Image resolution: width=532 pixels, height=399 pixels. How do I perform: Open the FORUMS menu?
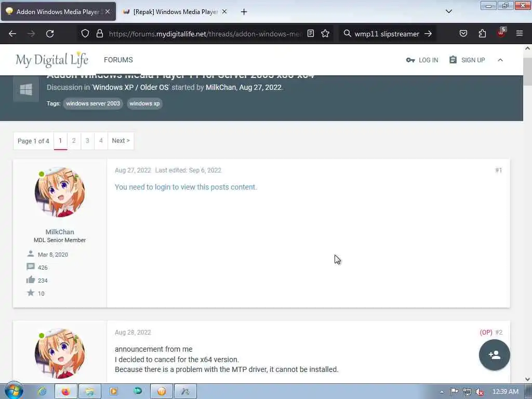coord(118,60)
